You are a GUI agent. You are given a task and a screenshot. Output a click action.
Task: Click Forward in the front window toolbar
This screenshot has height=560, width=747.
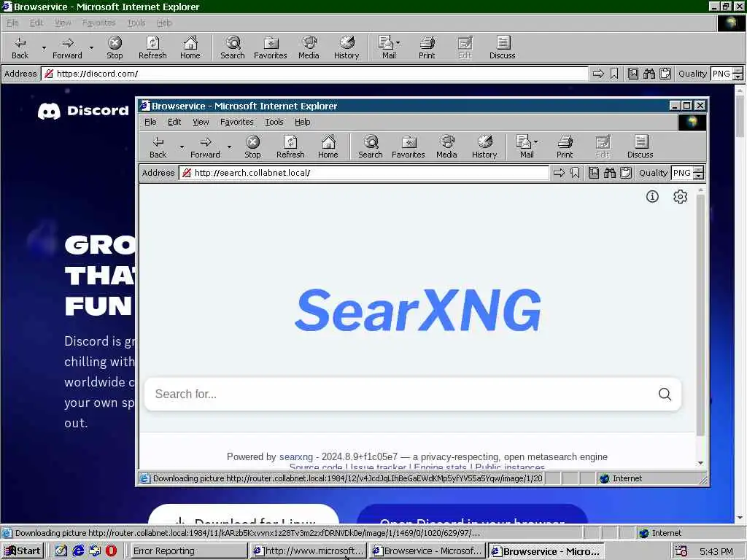pos(205,147)
